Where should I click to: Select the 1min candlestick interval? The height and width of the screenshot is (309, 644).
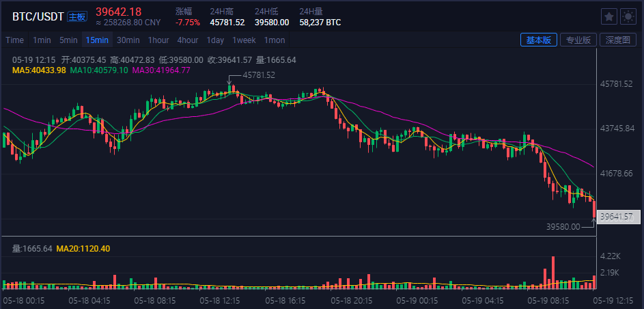[42, 40]
